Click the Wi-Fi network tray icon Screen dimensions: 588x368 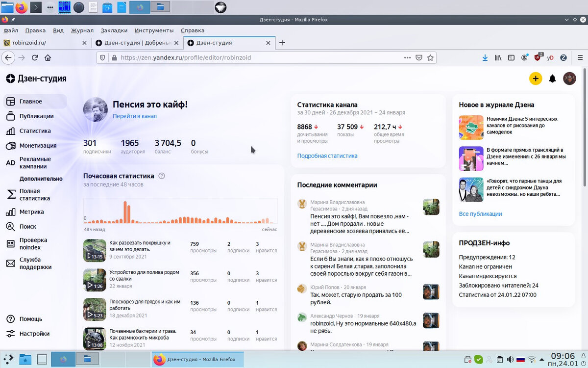click(x=532, y=359)
